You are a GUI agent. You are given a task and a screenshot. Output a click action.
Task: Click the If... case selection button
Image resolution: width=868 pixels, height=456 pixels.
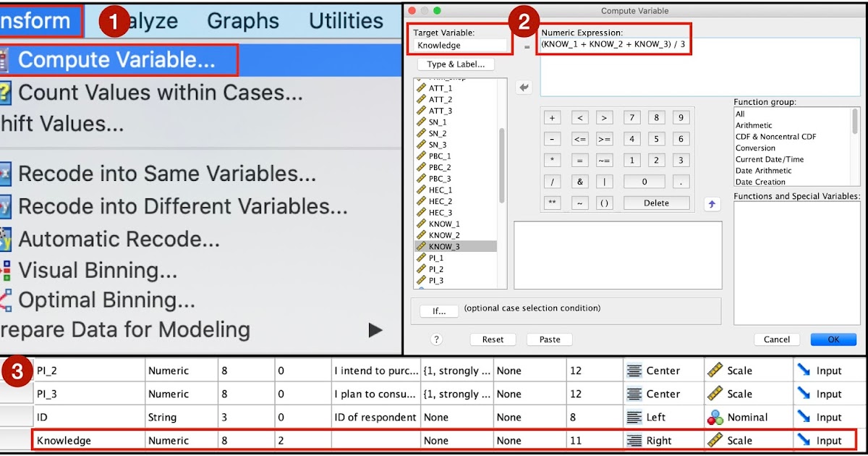coord(439,311)
